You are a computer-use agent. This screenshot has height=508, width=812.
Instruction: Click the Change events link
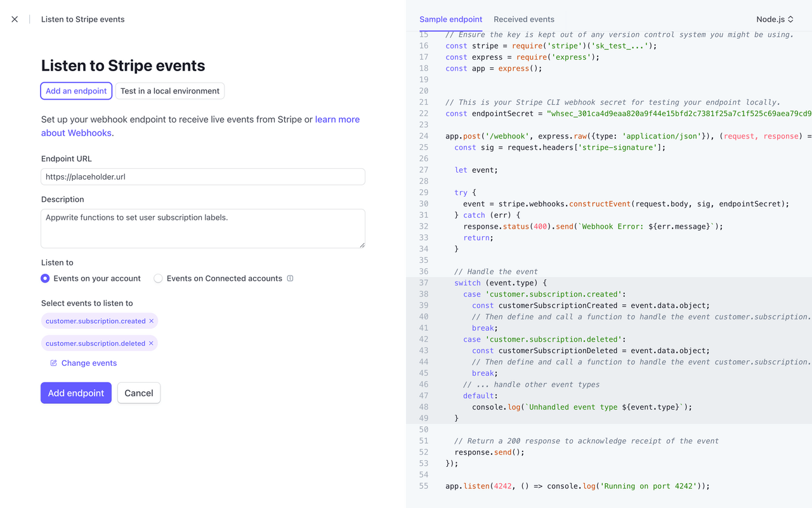[x=89, y=363]
